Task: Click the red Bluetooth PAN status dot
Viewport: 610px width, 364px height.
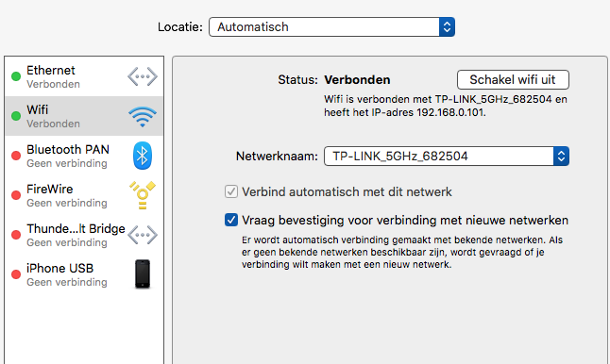Action: tap(16, 156)
